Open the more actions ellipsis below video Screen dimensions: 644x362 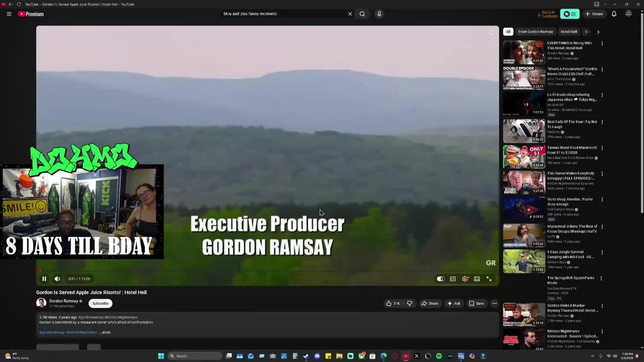pyautogui.click(x=495, y=303)
